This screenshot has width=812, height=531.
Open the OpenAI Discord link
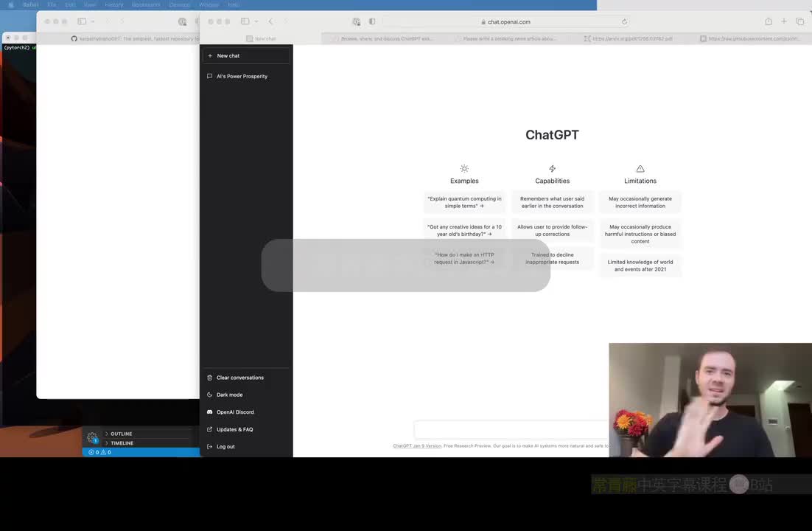coord(246,412)
